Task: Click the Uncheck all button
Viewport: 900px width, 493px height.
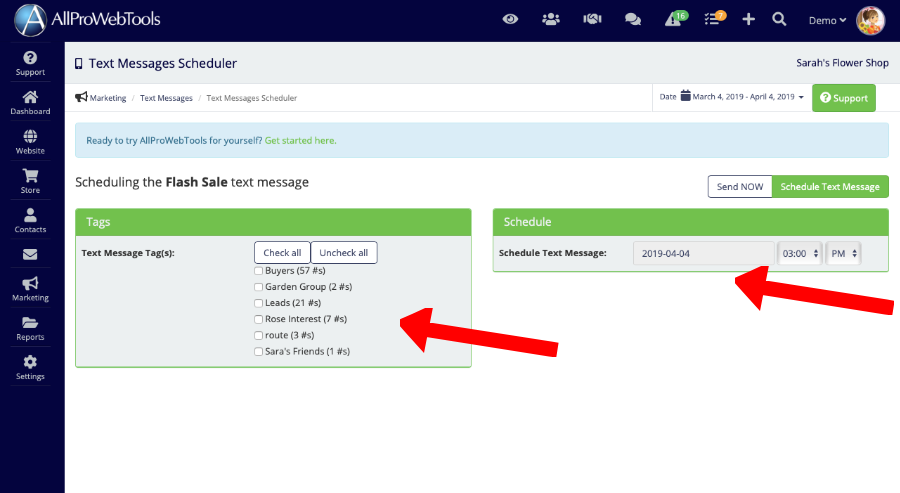Action: 343,253
